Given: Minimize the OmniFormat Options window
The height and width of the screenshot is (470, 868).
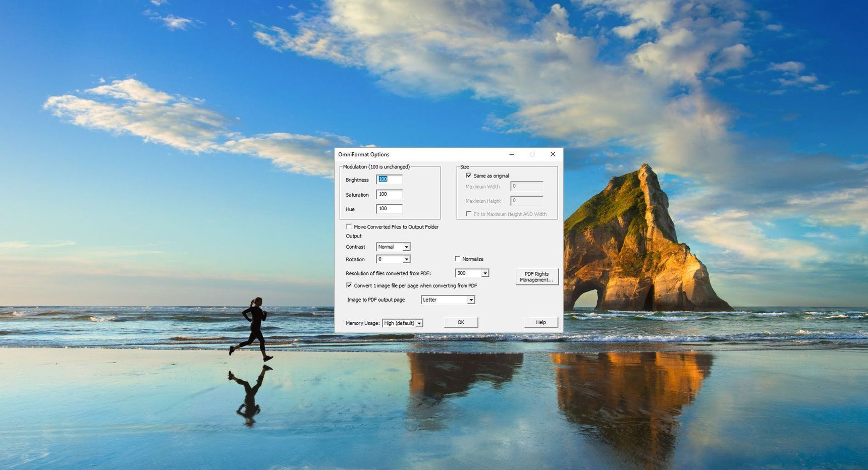Looking at the screenshot, I should 512,154.
